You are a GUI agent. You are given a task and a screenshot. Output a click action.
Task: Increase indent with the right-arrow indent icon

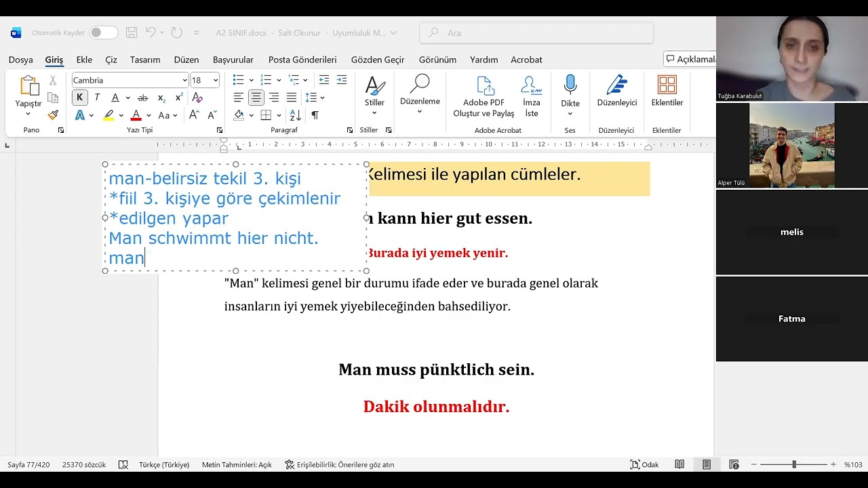(342, 80)
